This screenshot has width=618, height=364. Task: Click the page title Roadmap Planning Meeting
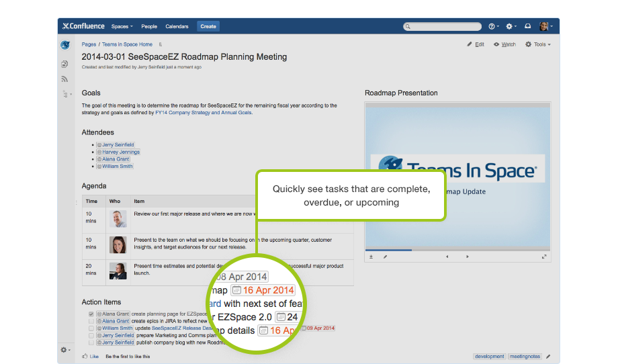[x=184, y=56]
